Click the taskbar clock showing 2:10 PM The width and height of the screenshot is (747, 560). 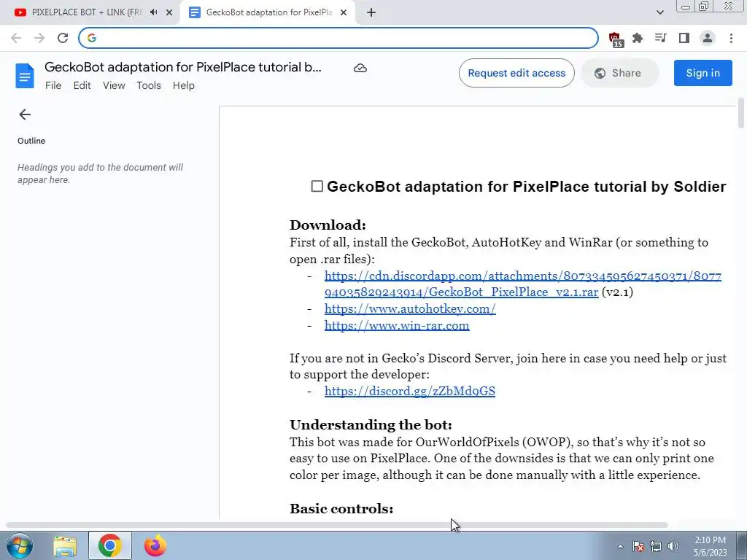click(x=710, y=545)
